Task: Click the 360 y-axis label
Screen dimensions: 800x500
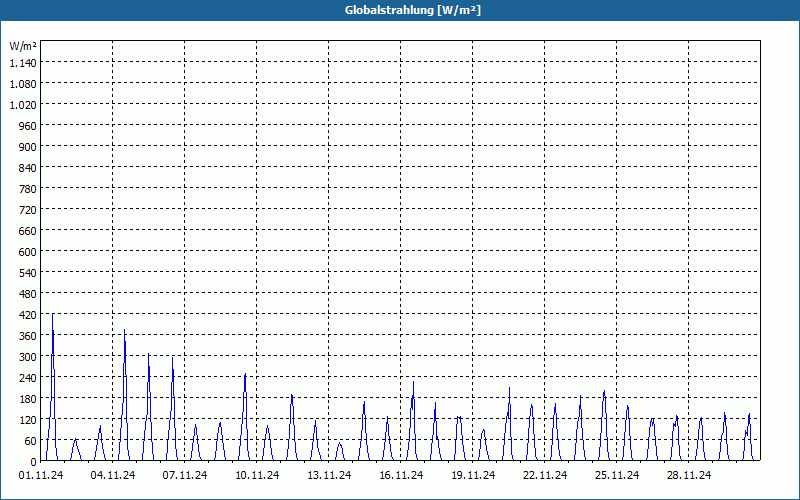Action: 28,336
